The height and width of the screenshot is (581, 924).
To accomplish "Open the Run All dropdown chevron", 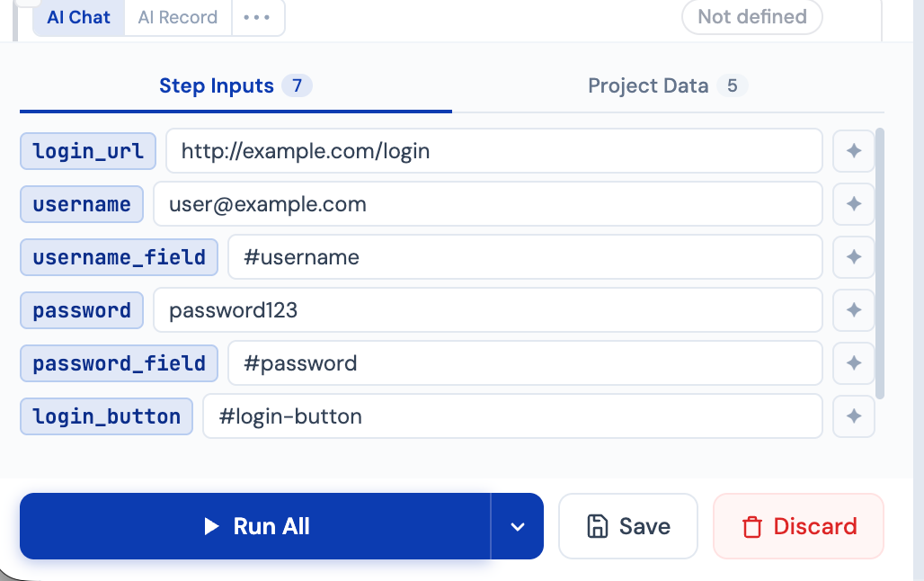I will [518, 526].
